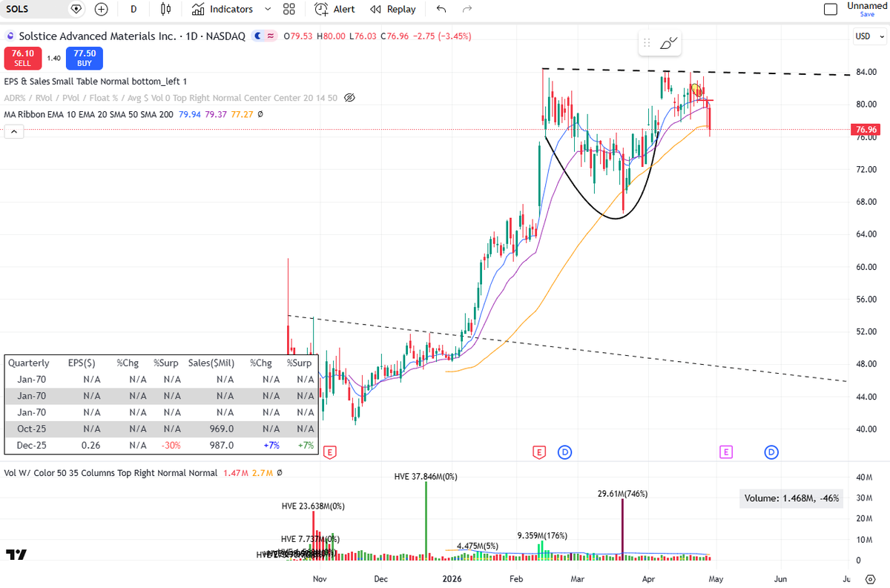Viewport: 890px width, 588px height.
Task: Click the 2026 label on time axis
Action: pos(452,578)
